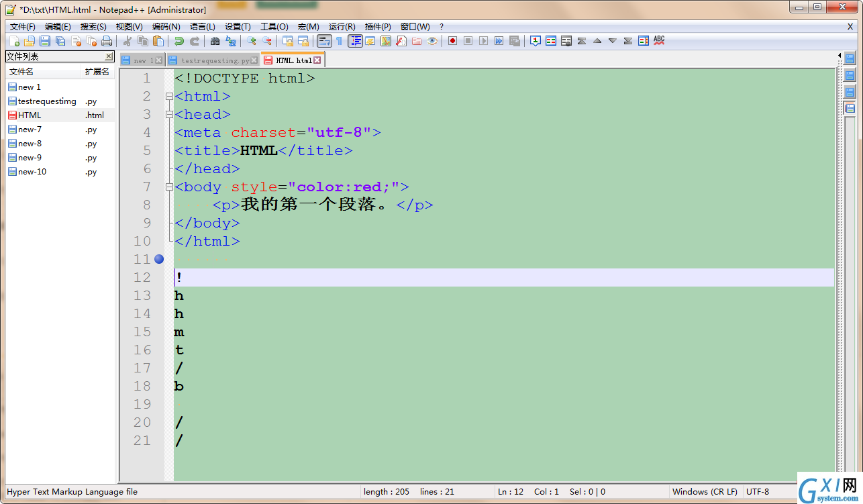863x504 pixels.
Task: Click the Folder as Workspace icon
Action: click(417, 41)
